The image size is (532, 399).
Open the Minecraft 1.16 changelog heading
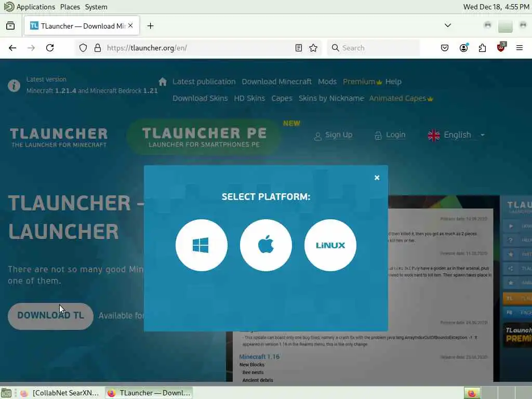(259, 356)
